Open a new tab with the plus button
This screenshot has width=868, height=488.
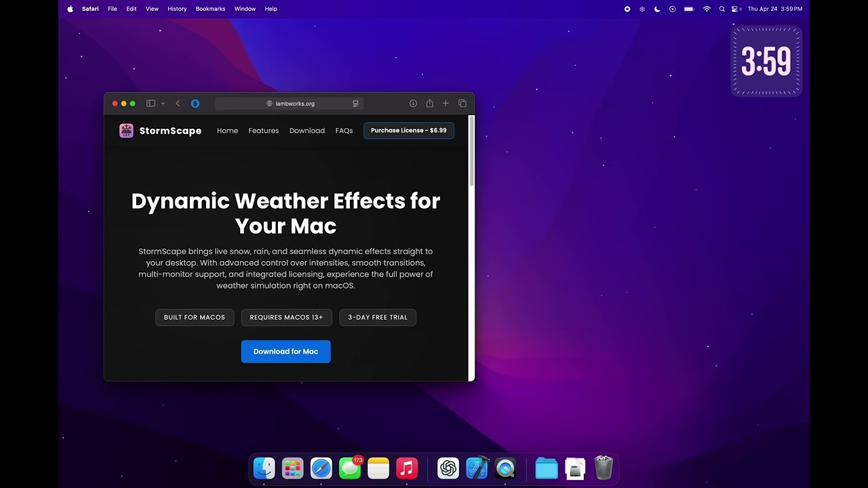(446, 104)
